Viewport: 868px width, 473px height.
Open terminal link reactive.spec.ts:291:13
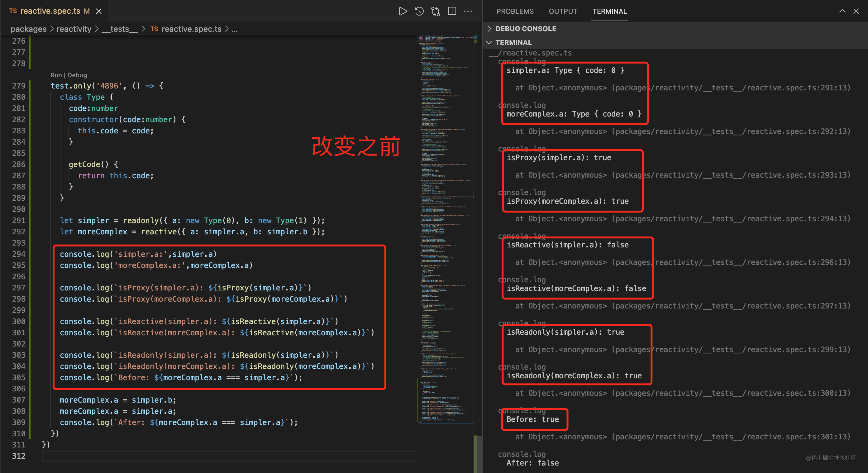pos(731,88)
